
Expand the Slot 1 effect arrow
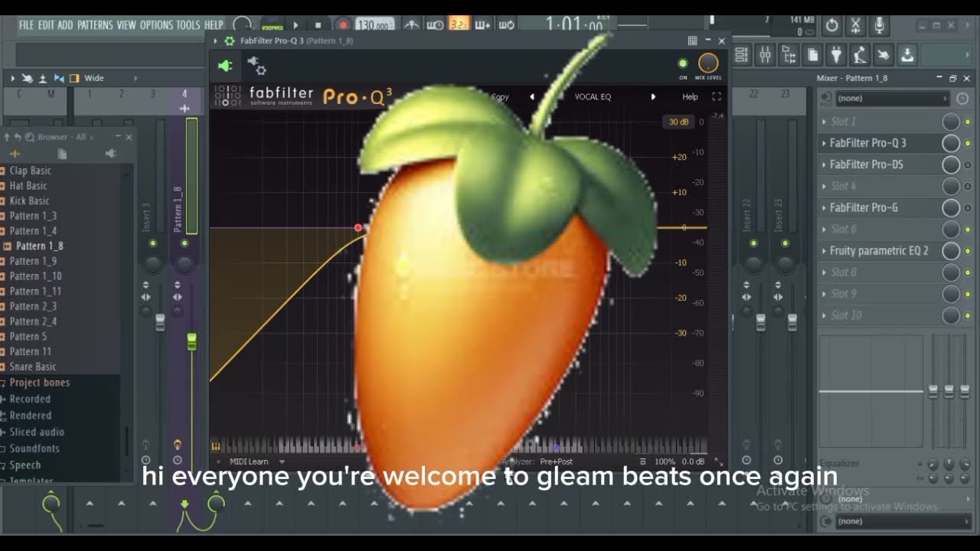pos(824,122)
